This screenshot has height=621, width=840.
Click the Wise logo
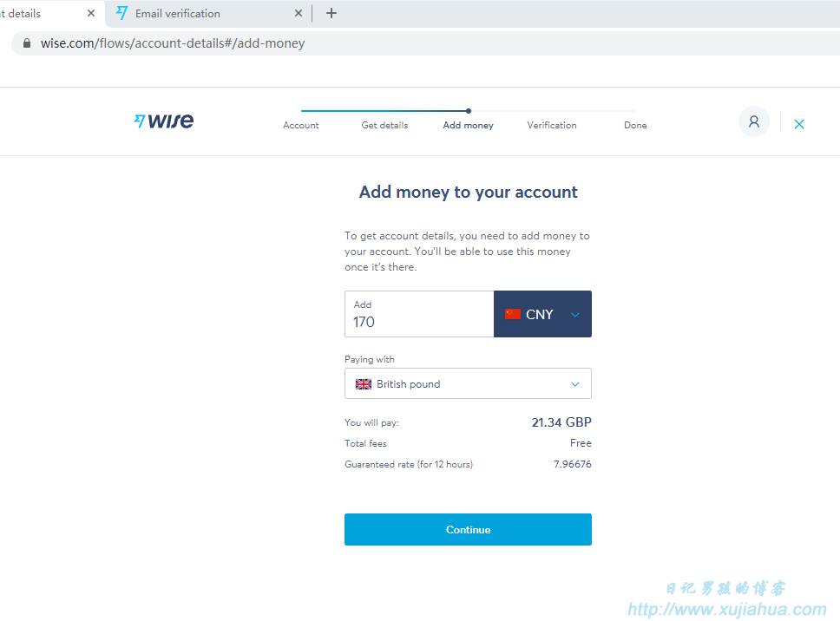tap(163, 121)
